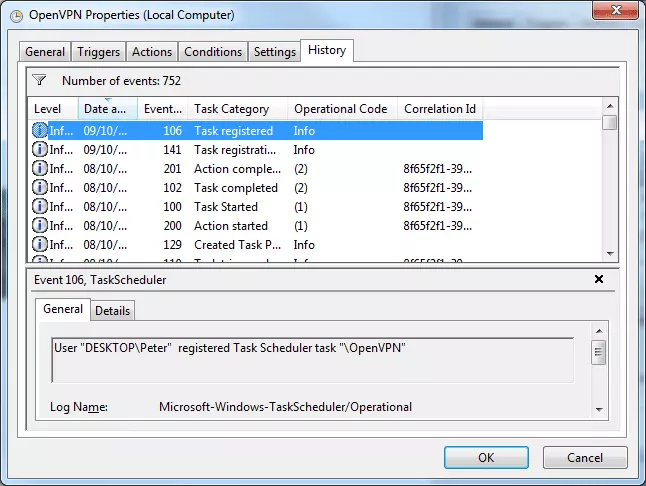646x486 pixels.
Task: Click correlation id in event 102 row
Action: 438,187
